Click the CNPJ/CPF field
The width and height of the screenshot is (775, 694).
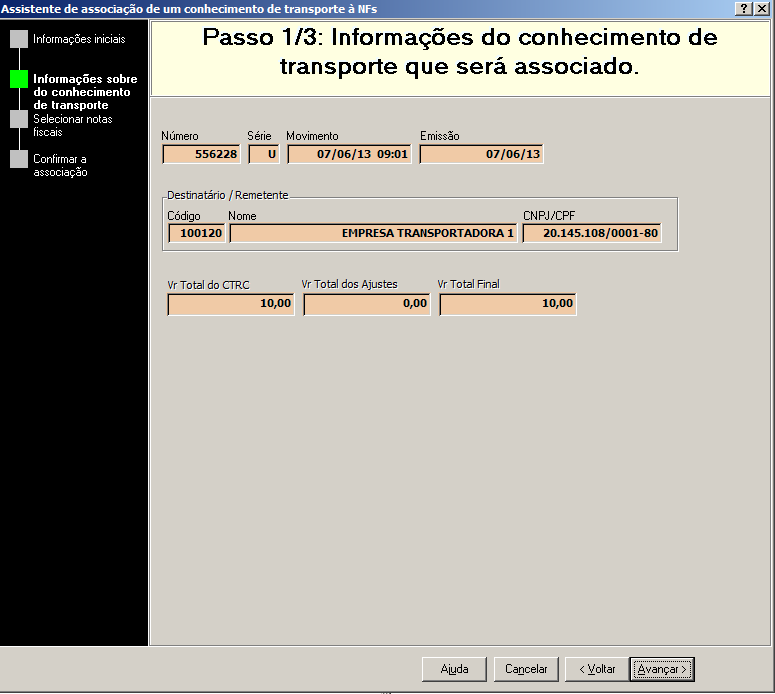pyautogui.click(x=592, y=233)
